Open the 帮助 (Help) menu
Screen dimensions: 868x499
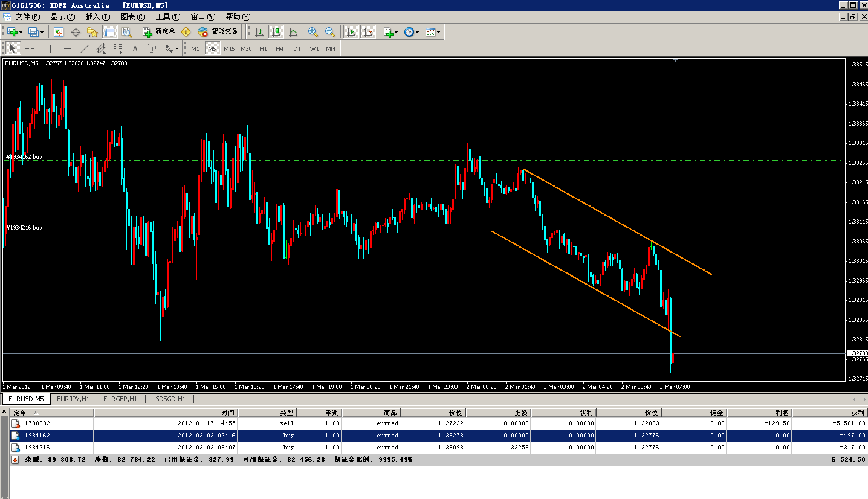tap(238, 17)
